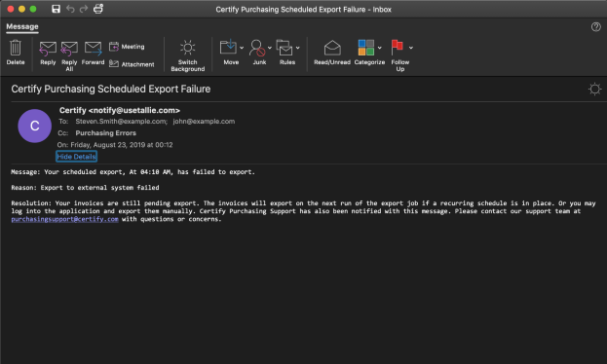Expand the Rules dropdown arrow
Screen dimensions: 607x364
pos(298,48)
